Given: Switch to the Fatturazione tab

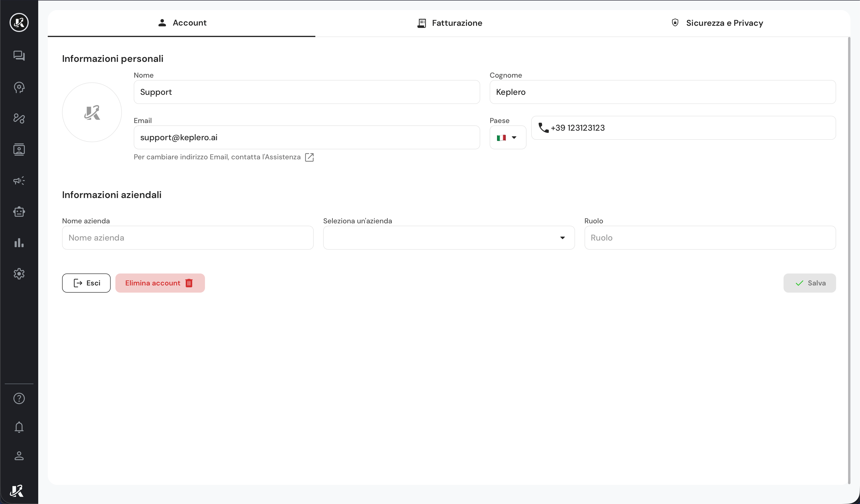Looking at the screenshot, I should (x=449, y=23).
